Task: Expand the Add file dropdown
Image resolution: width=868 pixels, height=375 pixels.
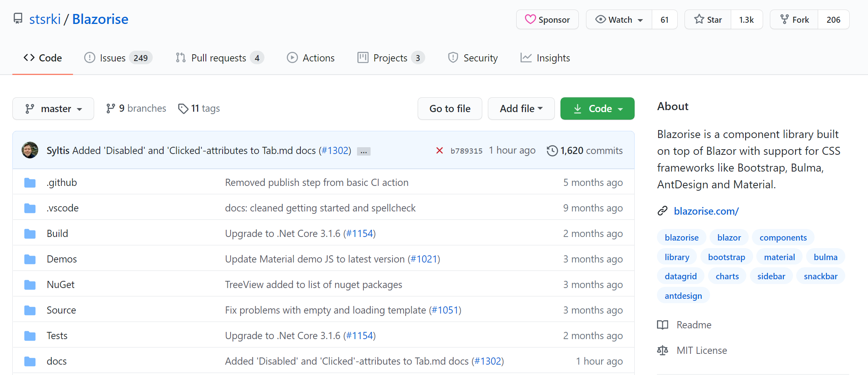Action: [x=521, y=108]
